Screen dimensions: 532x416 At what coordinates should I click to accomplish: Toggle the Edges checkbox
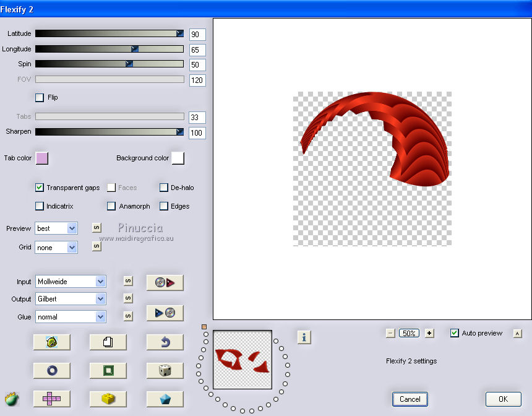(x=163, y=206)
